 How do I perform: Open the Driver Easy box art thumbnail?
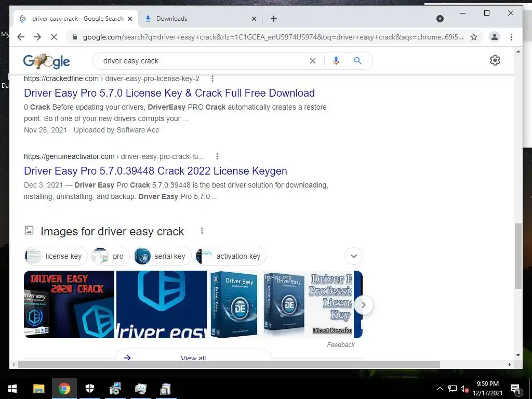click(234, 304)
